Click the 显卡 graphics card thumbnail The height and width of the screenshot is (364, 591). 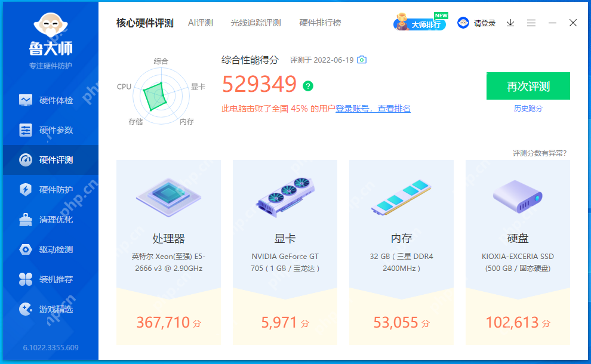(x=285, y=197)
